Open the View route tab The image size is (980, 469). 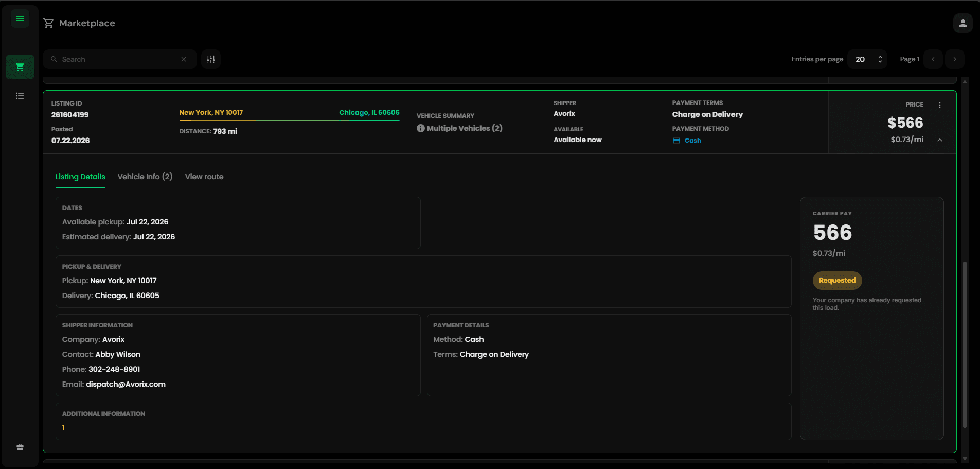coord(204,177)
